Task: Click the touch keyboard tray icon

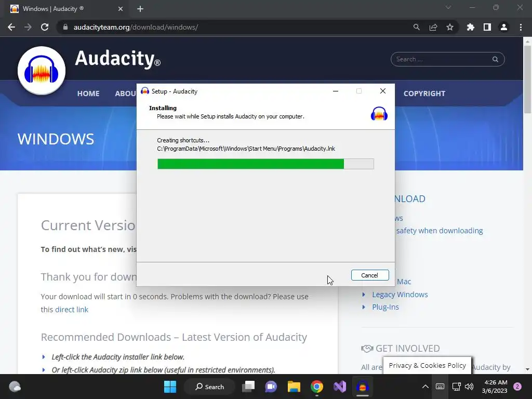Action: (x=440, y=387)
